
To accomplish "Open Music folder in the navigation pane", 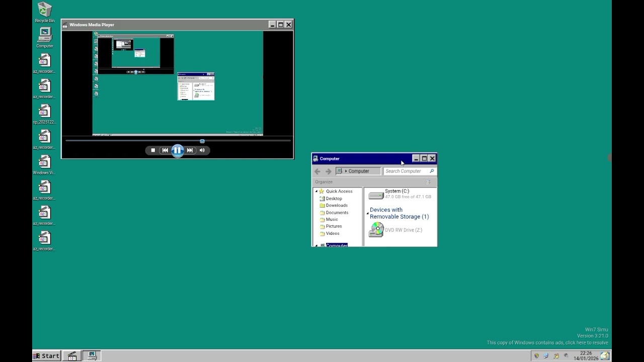I will 332,219.
